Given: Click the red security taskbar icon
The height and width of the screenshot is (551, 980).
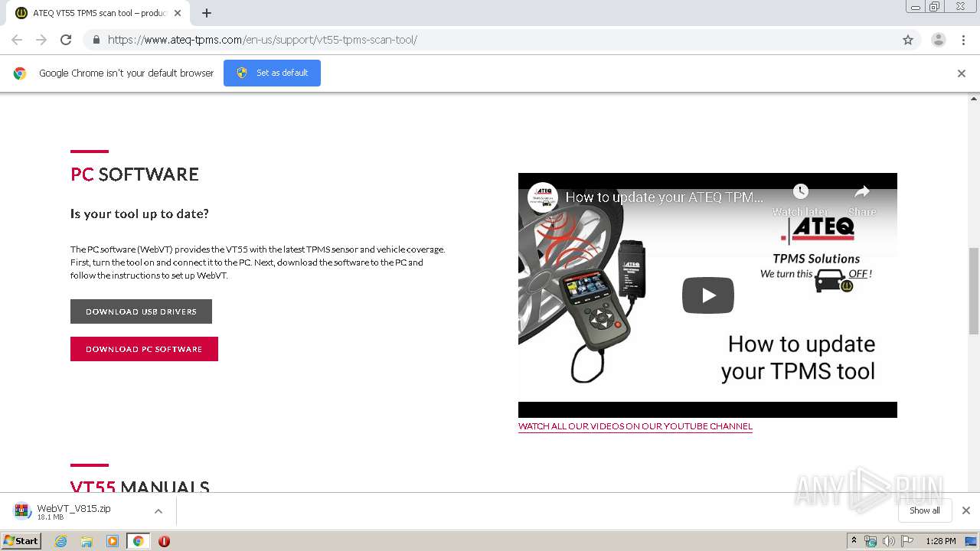Looking at the screenshot, I should (164, 541).
